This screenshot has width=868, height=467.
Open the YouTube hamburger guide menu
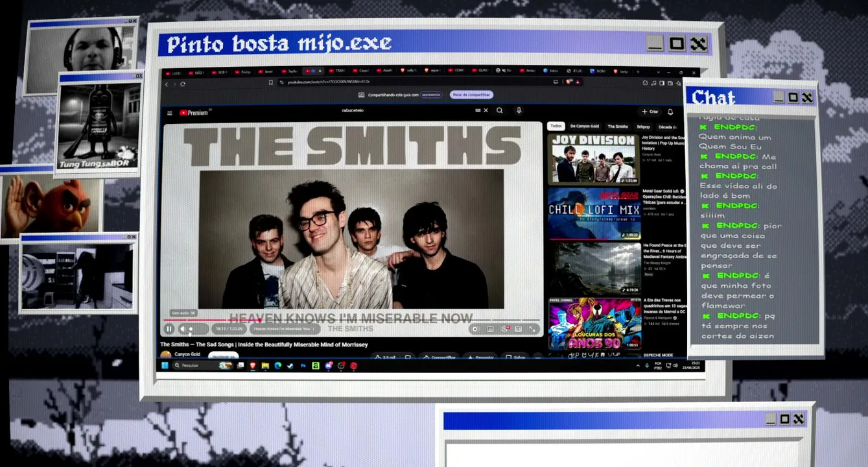170,112
